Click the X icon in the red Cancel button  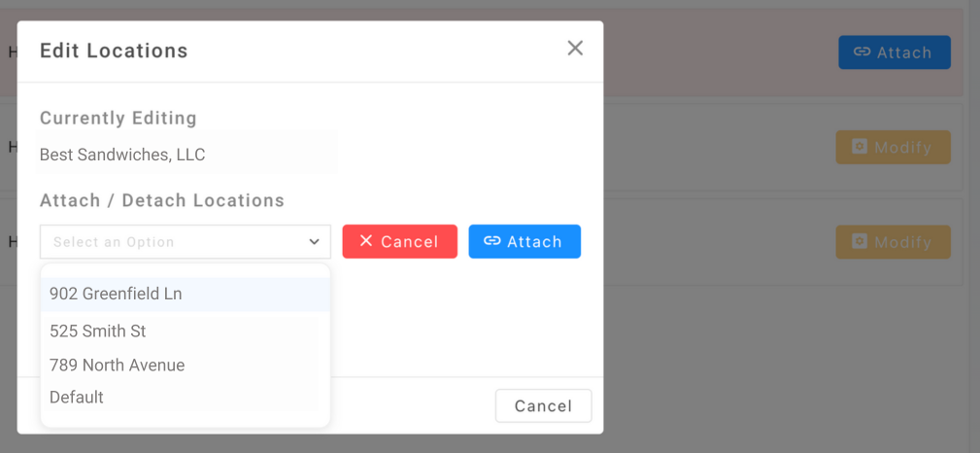366,241
